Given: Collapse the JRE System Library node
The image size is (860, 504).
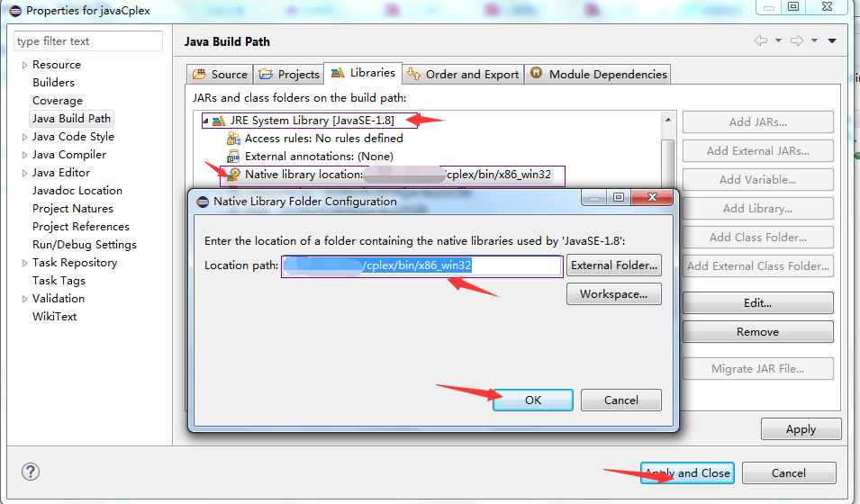Looking at the screenshot, I should pos(205,121).
